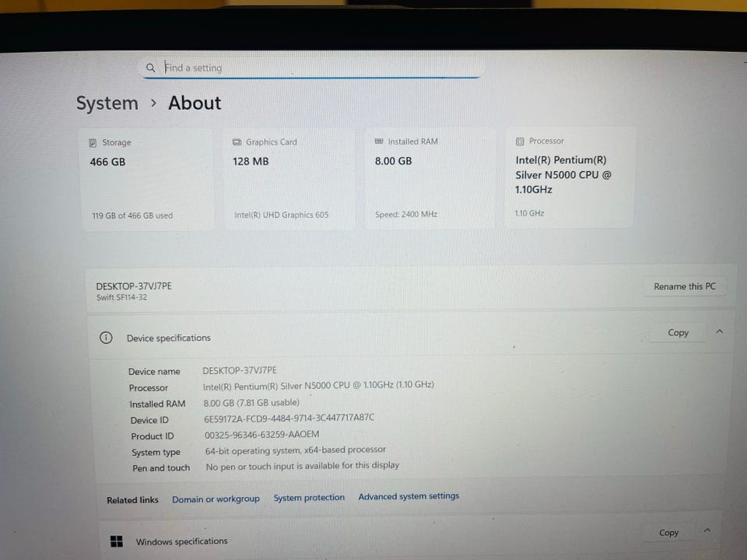Screen dimensions: 747x560
Task: Select the No pen or touch input text
Action: tap(303, 466)
